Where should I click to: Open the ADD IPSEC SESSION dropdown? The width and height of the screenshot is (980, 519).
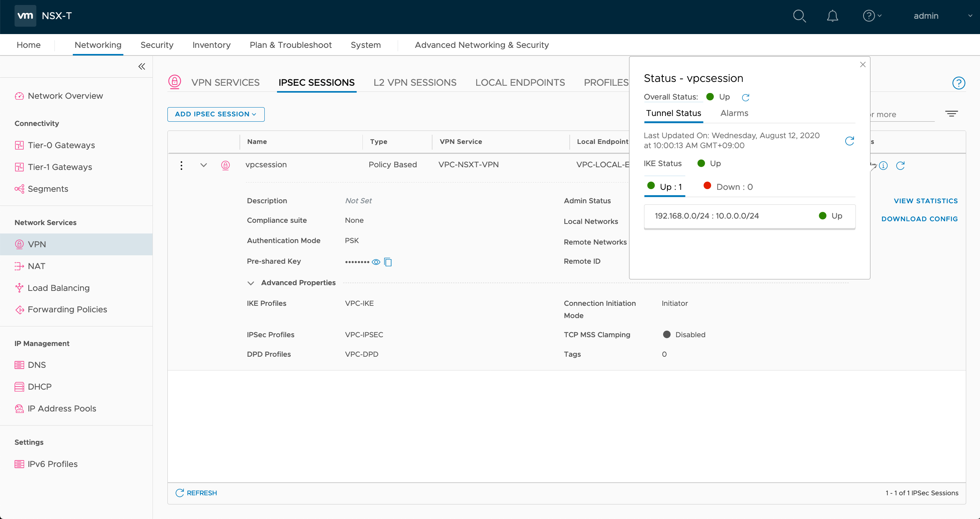pos(216,114)
